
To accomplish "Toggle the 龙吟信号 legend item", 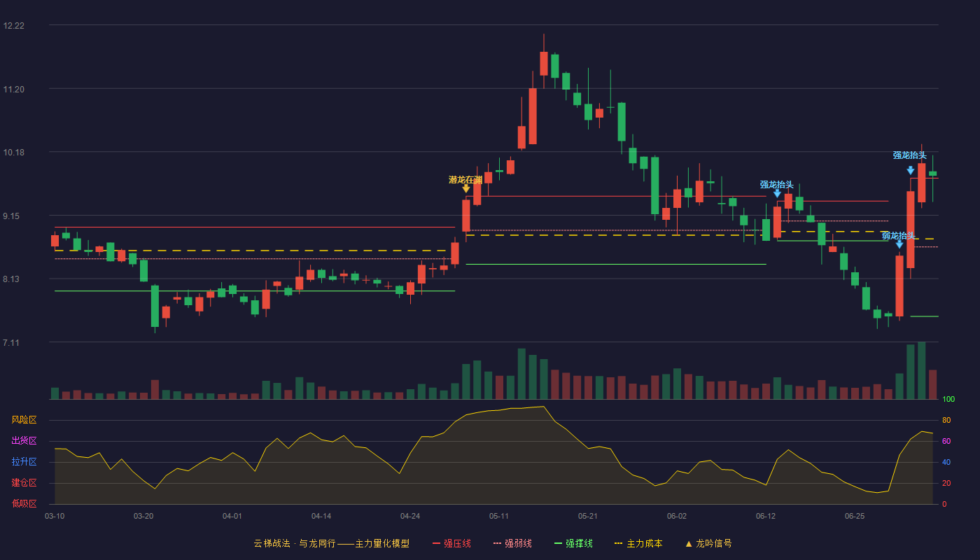I will pyautogui.click(x=708, y=543).
